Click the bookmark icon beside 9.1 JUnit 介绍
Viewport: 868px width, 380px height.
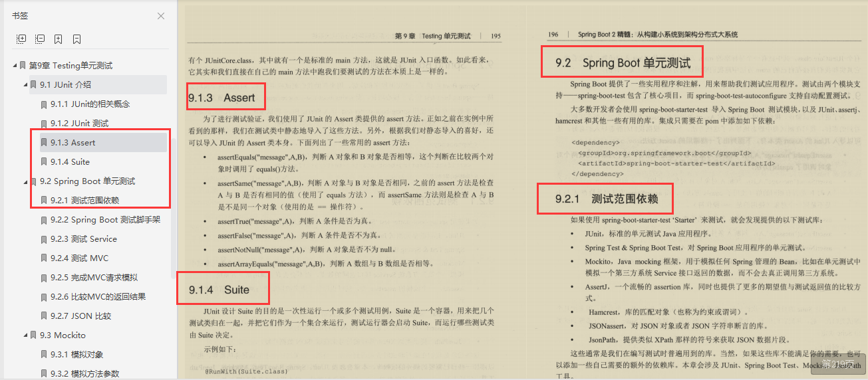pyautogui.click(x=33, y=85)
